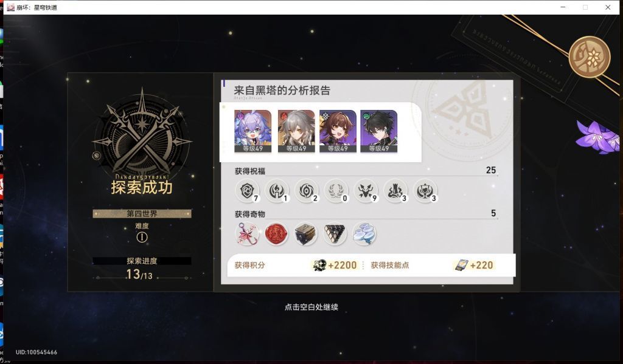Viewport: 623px width, 364px height.
Task: Click the +220 skill points card icon
Action: click(x=461, y=265)
